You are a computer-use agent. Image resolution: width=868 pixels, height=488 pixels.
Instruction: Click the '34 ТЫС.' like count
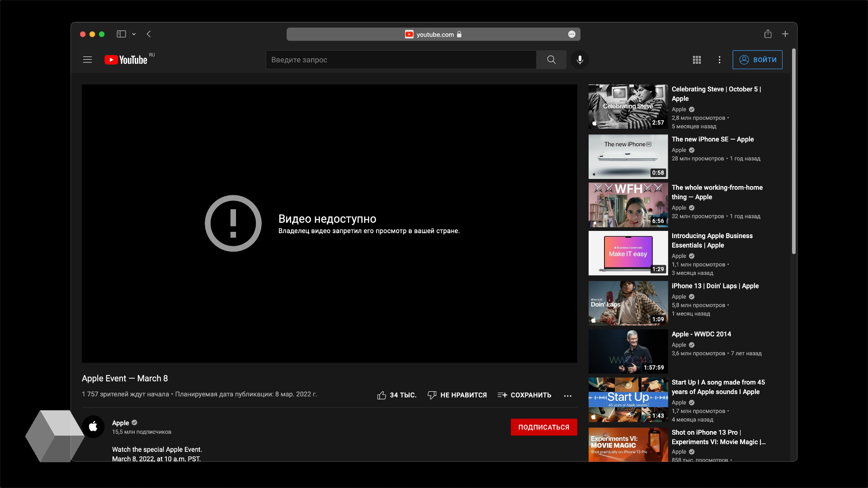[x=403, y=395]
